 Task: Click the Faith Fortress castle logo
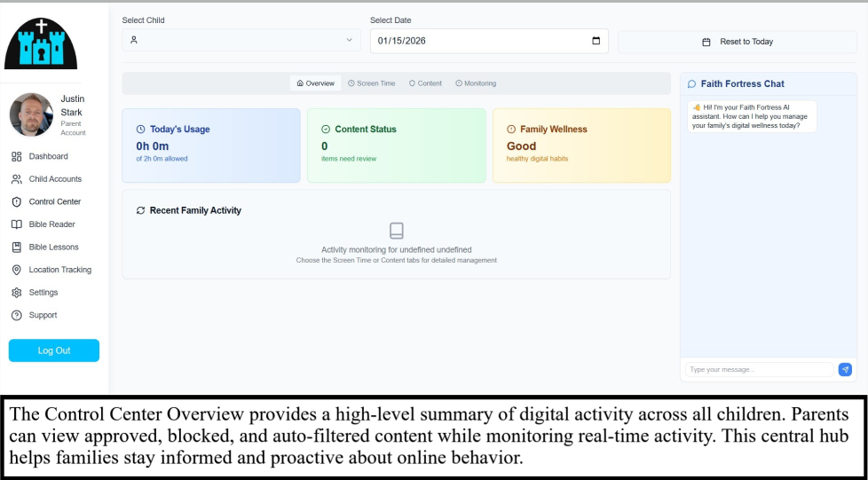(x=41, y=43)
